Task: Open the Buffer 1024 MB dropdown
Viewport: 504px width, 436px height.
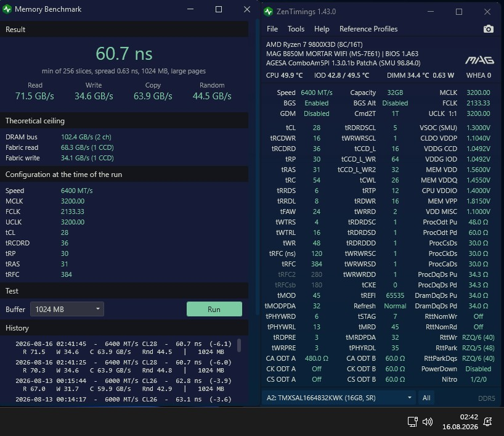Action: [67, 309]
